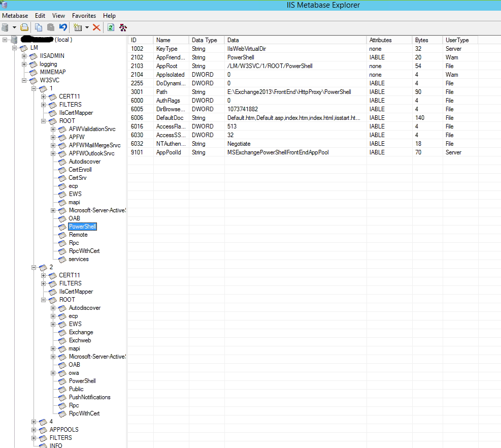Expand site 4 under W3SVC
The image size is (501, 448).
[34, 422]
